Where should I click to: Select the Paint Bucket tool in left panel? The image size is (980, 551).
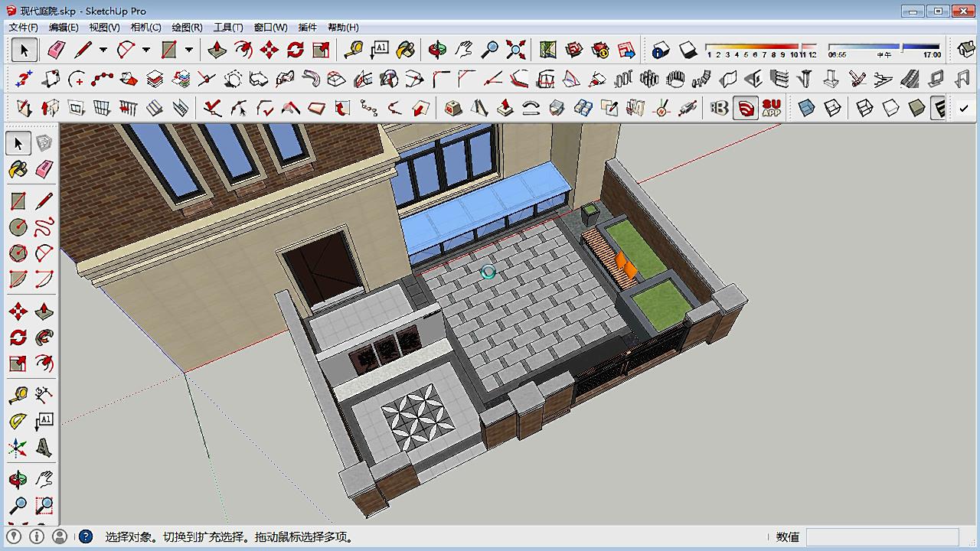point(18,169)
